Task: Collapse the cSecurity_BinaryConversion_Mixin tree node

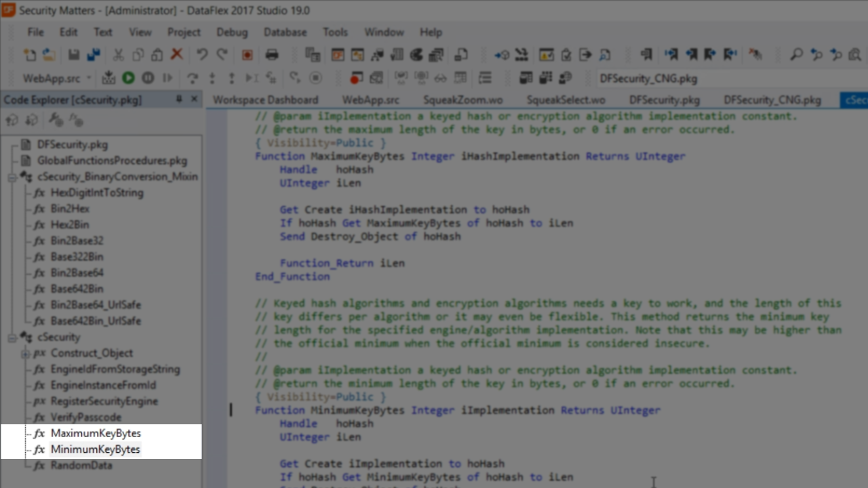Action: [12, 177]
